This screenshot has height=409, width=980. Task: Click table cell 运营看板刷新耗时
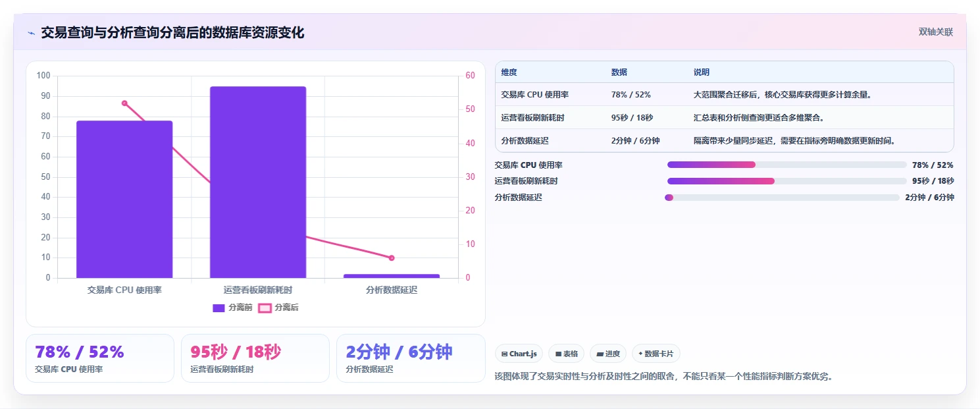532,118
